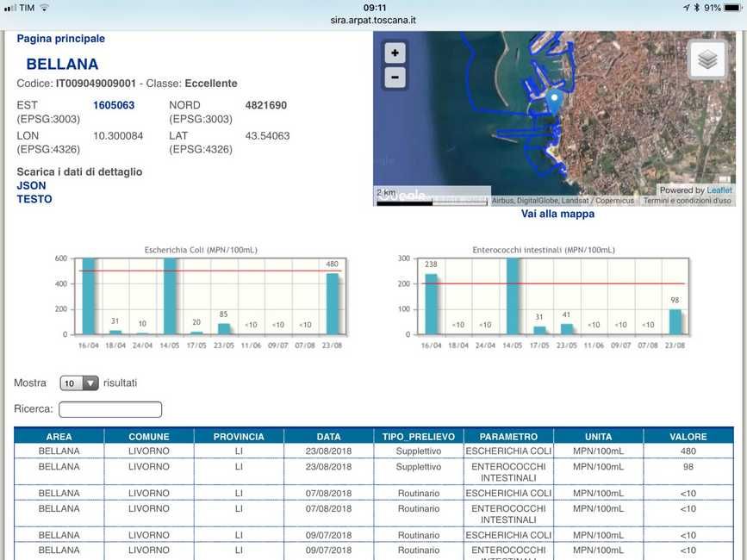Click the 238 bar in Enterococchi chart
This screenshot has height=560, width=747.
[x=431, y=303]
